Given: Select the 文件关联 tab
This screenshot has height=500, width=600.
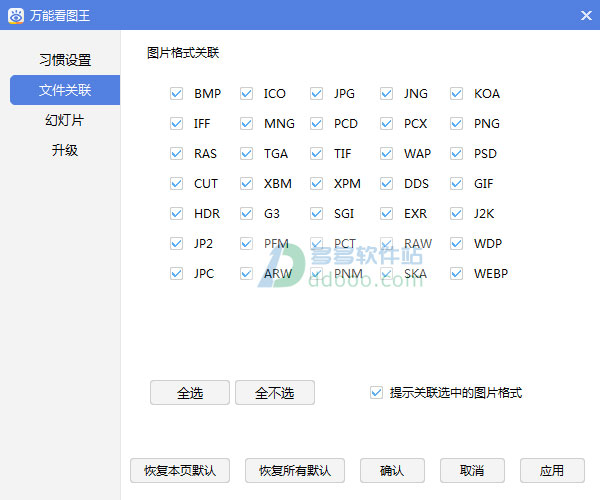Looking at the screenshot, I should 65,90.
